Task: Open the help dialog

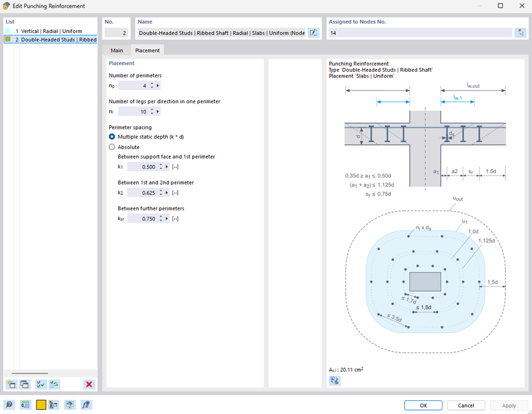Action: pos(10,405)
